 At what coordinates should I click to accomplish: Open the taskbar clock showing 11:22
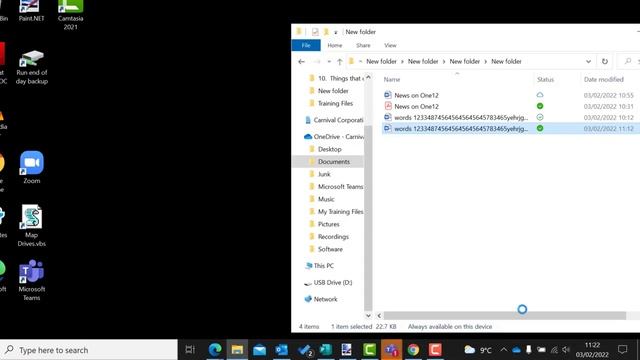(592, 350)
